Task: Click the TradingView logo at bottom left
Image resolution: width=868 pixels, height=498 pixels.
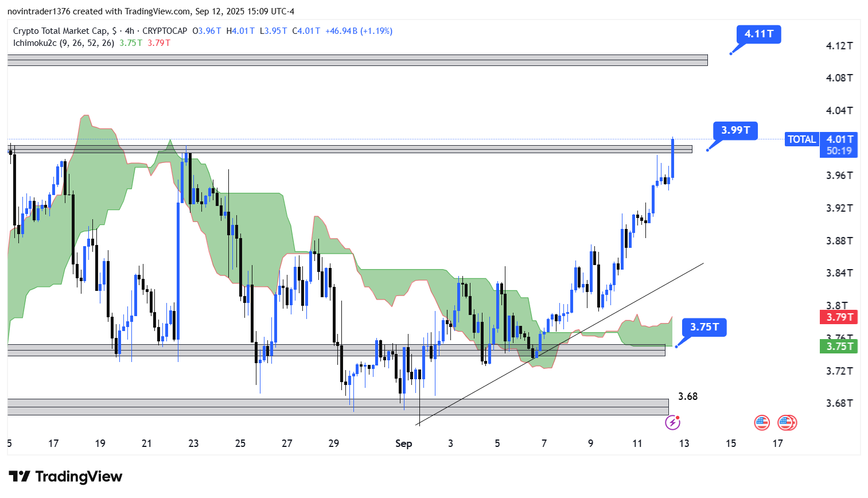Action: tap(65, 477)
